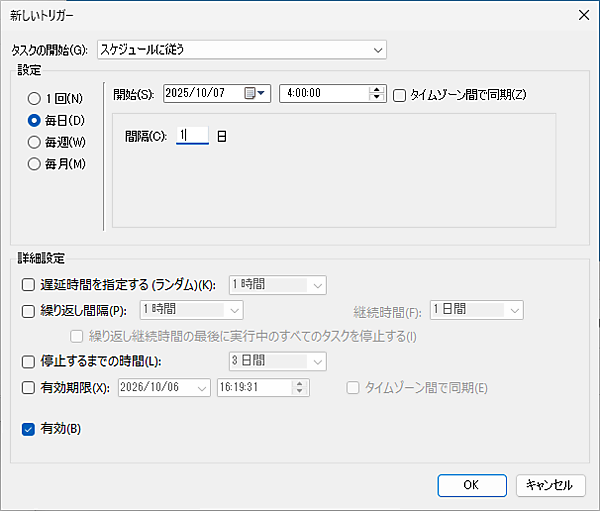Close the 新しいトリガー dialog

584,15
